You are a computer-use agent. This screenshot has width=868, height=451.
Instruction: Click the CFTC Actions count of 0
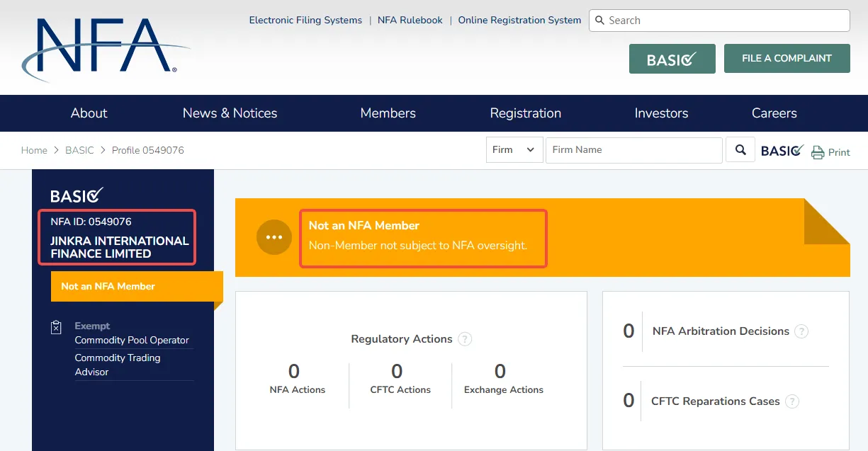pyautogui.click(x=397, y=371)
